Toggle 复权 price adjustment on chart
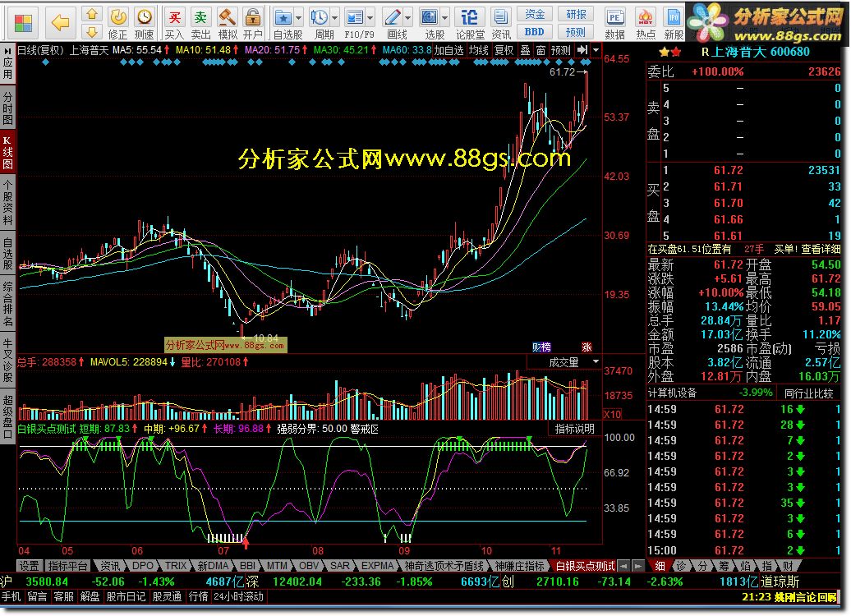 [x=504, y=50]
